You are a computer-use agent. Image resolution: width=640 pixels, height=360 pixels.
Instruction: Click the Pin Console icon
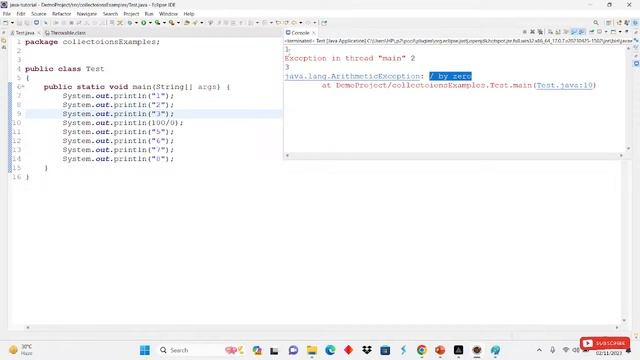(x=591, y=32)
